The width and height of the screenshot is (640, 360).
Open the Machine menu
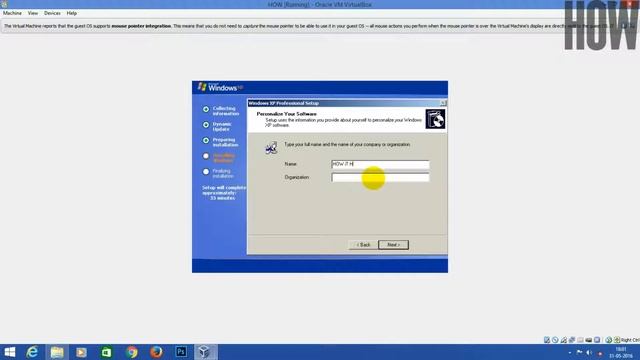click(12, 13)
